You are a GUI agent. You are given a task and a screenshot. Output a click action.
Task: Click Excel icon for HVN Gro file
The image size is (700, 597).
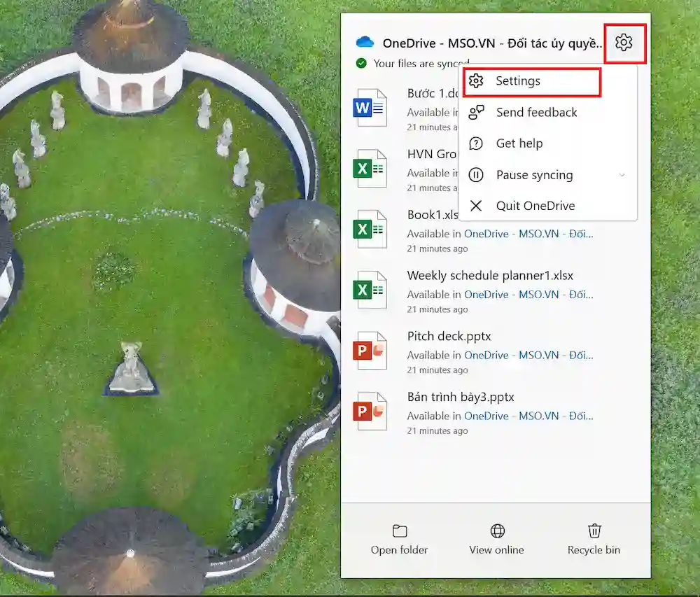[370, 169]
